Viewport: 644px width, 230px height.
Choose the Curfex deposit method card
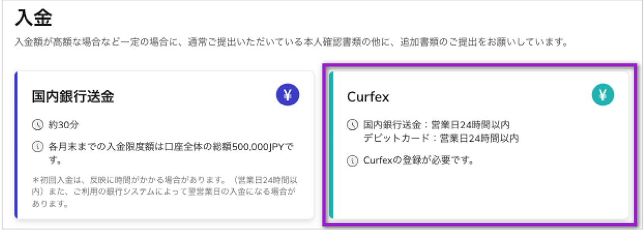(x=479, y=145)
